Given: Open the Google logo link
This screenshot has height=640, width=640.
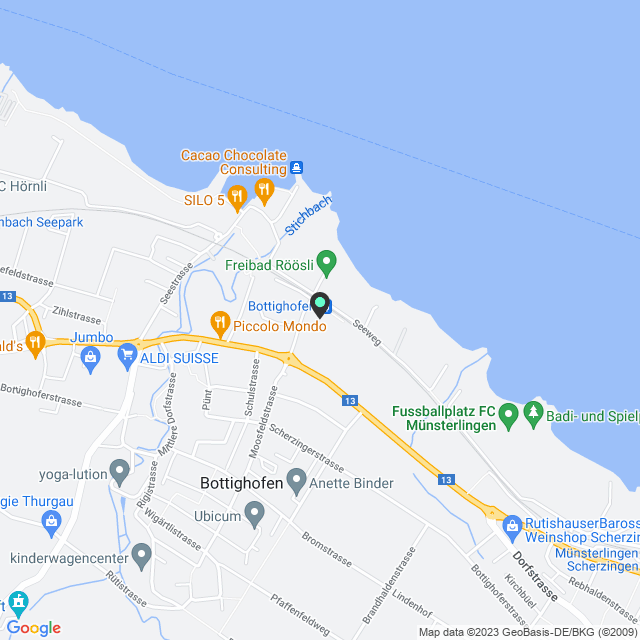Looking at the screenshot, I should (x=34, y=628).
